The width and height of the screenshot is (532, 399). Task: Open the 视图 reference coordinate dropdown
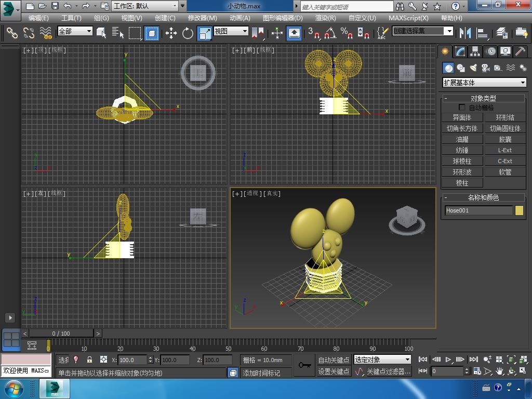point(231,31)
